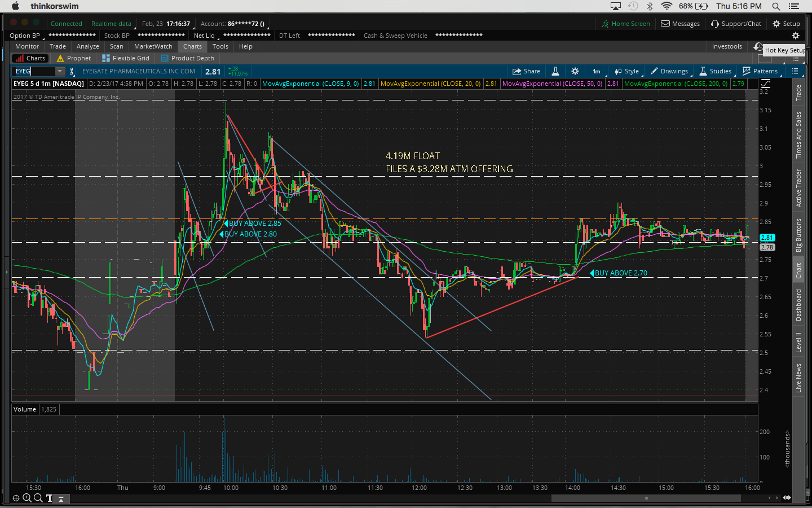
Task: Click the zoom out magnifier icon
Action: (x=38, y=498)
